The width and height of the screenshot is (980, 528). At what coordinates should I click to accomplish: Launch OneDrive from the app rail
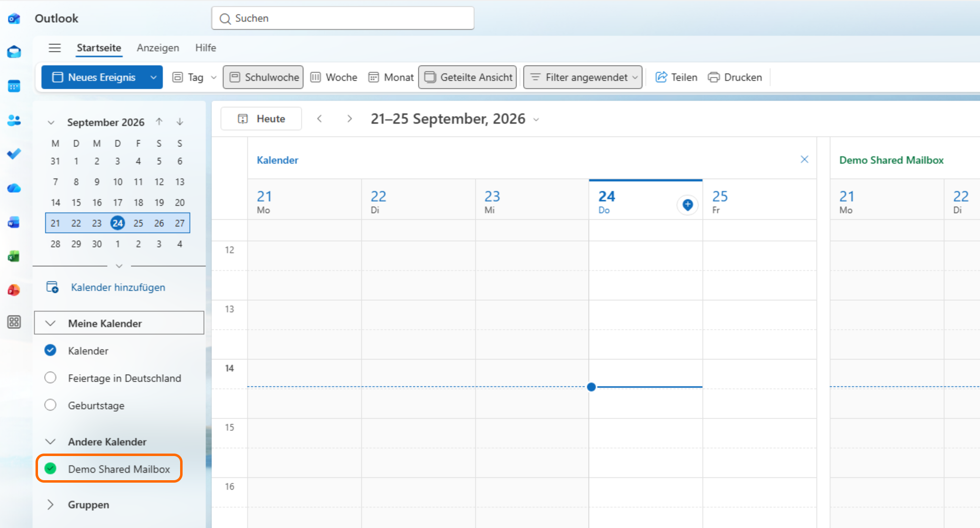coord(14,188)
